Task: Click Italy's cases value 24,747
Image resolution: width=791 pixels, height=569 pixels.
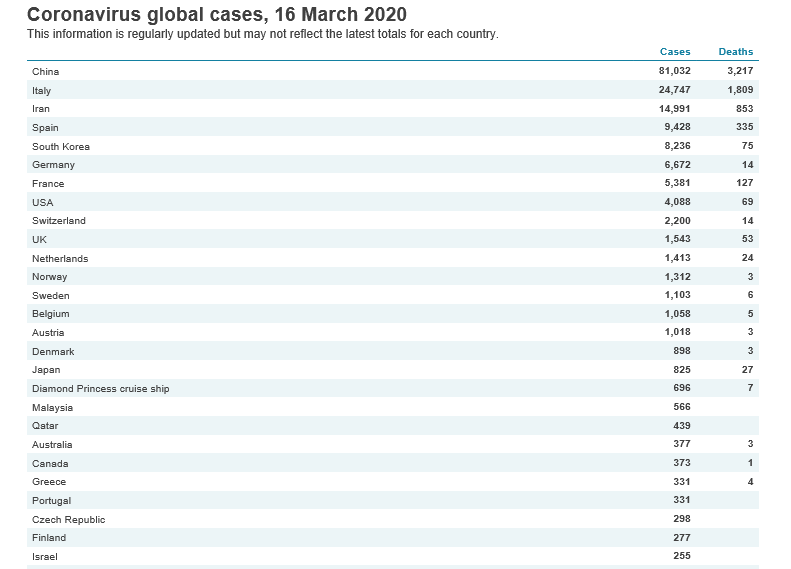Action: click(x=674, y=90)
